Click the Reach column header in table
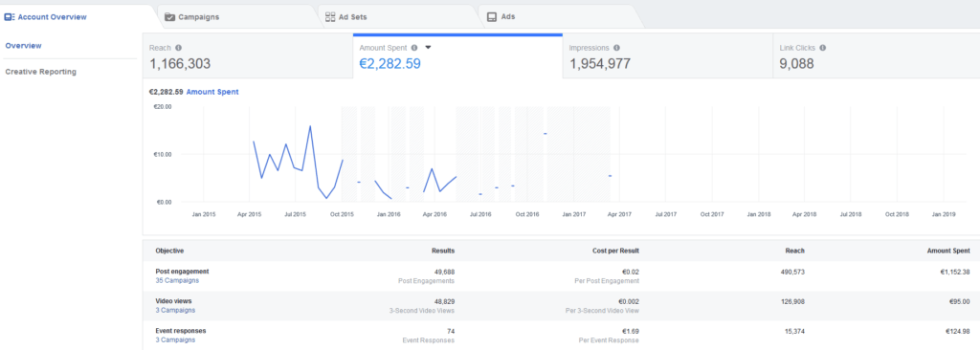The width and height of the screenshot is (980, 350). [x=795, y=251]
